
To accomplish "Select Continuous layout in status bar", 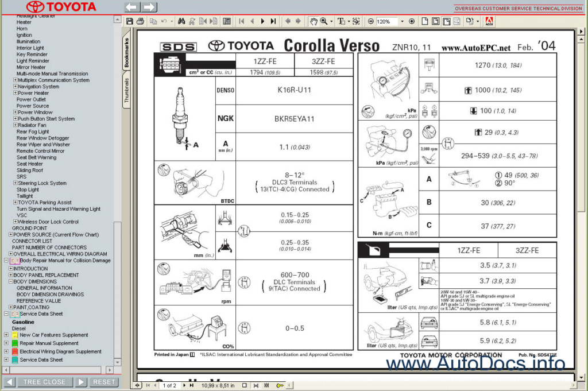I will [256, 385].
